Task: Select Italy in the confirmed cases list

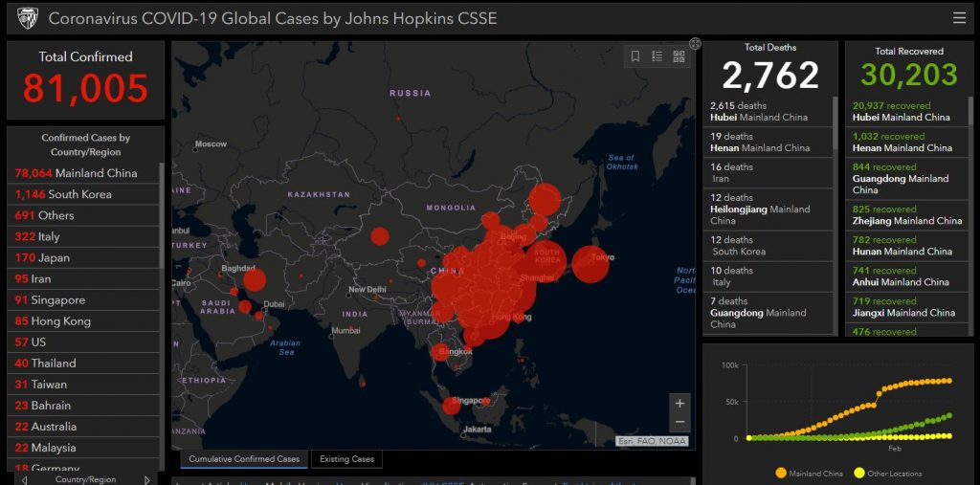Action: tap(38, 236)
